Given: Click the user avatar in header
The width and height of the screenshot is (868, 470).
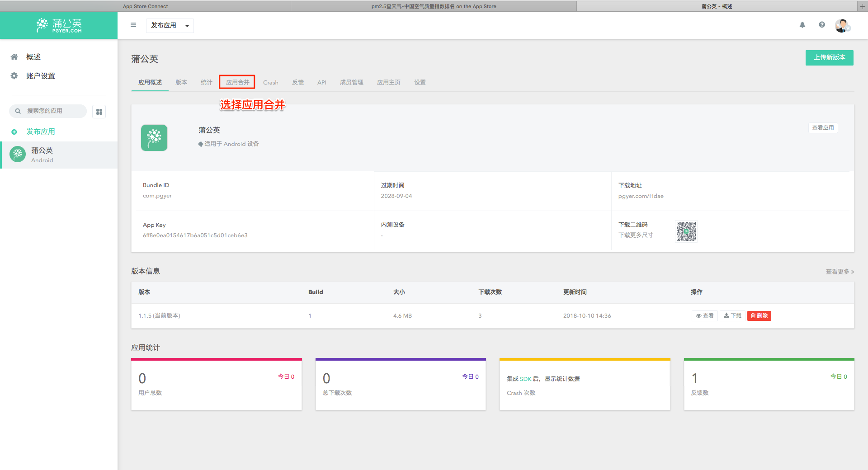Looking at the screenshot, I should pyautogui.click(x=842, y=26).
